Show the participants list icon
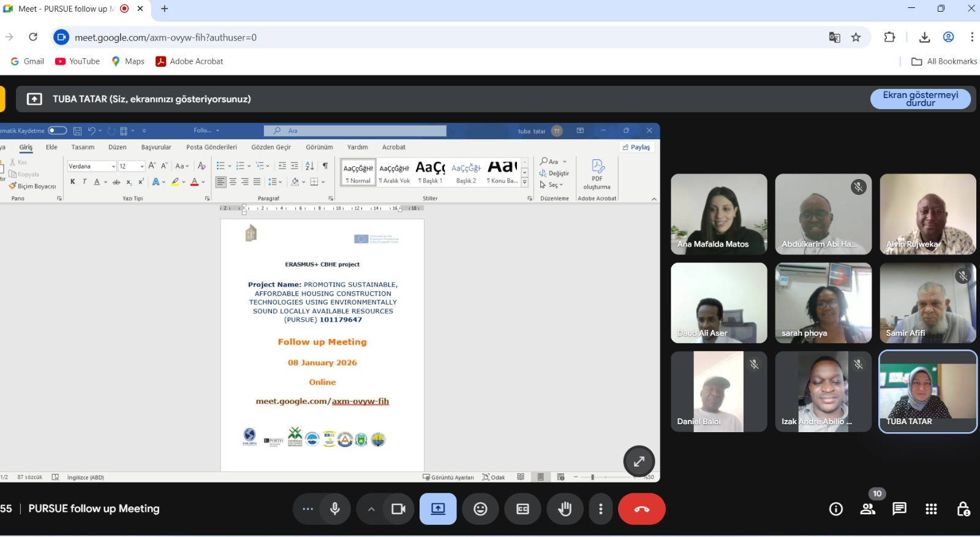 [x=867, y=509]
